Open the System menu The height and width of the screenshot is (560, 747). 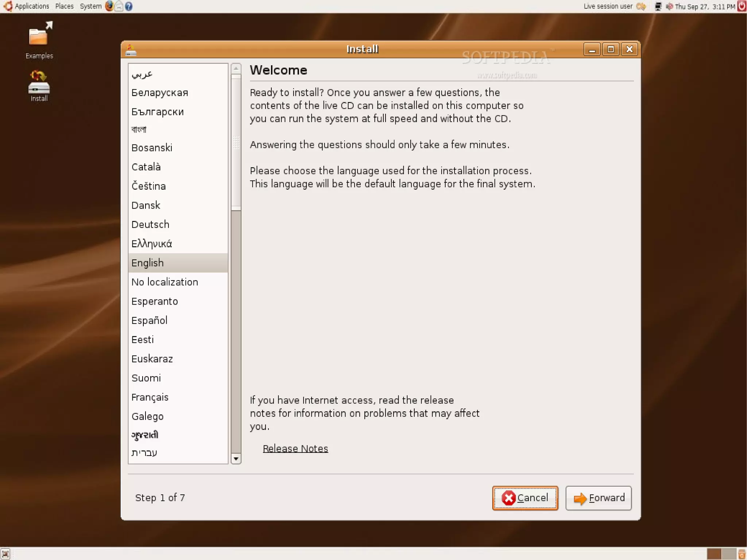[90, 6]
